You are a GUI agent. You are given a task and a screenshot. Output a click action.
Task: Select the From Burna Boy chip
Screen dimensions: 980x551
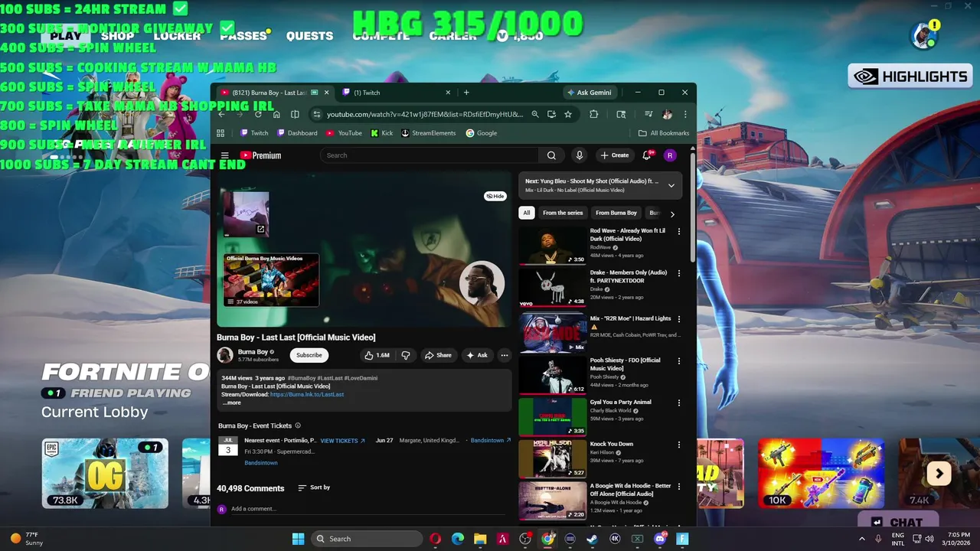pos(616,213)
